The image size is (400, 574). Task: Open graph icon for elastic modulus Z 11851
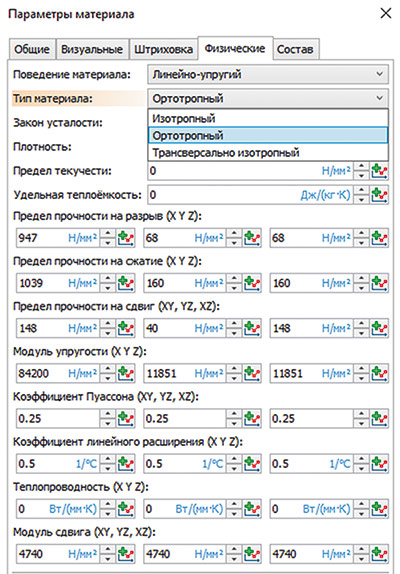(379, 373)
